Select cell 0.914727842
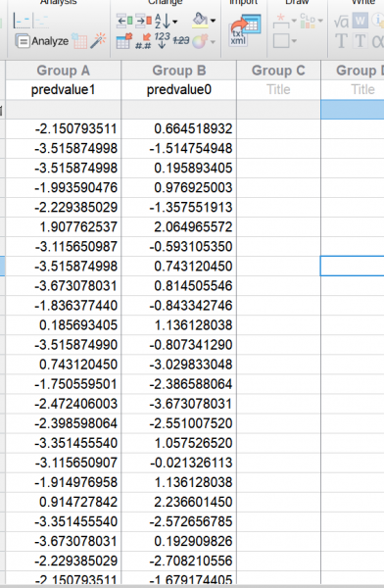Viewport: 384px width, 588px height. click(63, 502)
